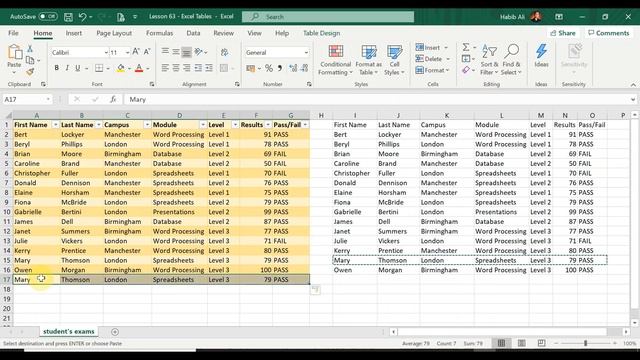The image size is (640, 360).
Task: Open the Calibri font name dropdown
Action: coord(106,53)
